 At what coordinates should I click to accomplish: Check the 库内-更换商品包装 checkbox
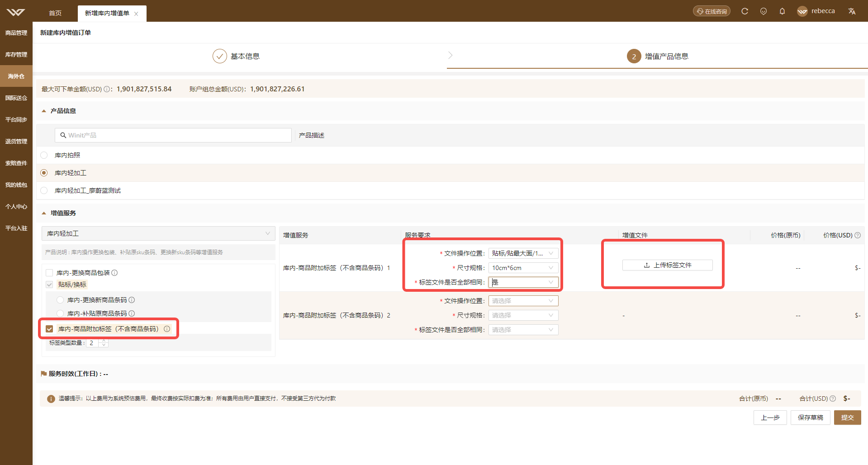click(49, 273)
